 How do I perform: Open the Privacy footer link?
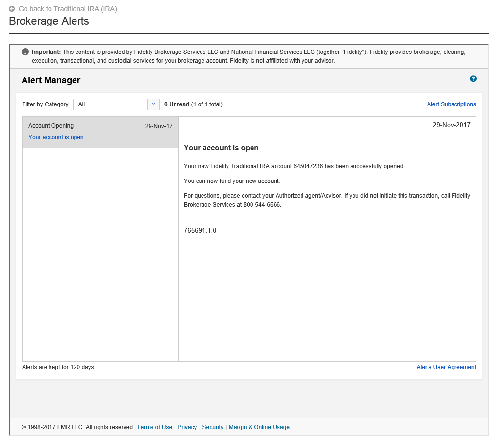tap(187, 427)
